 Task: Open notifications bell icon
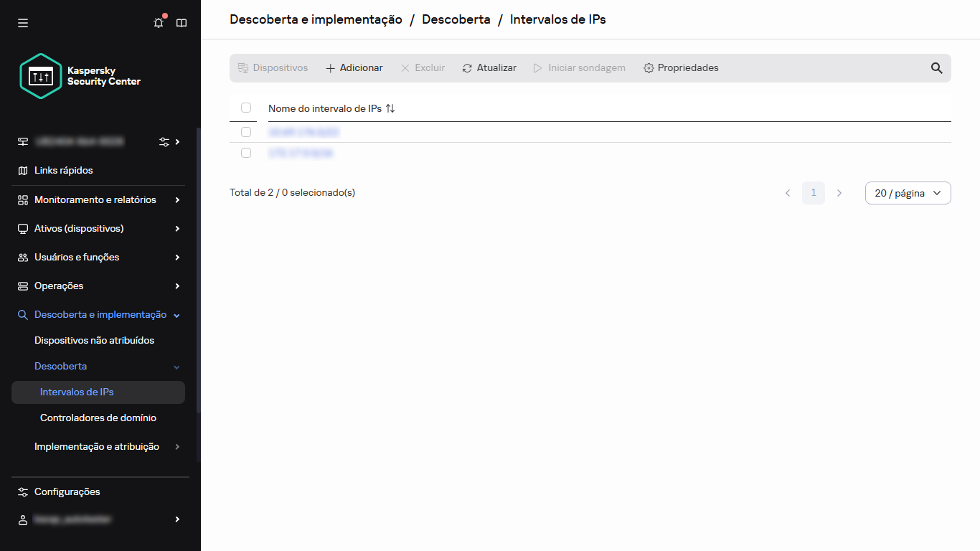tap(159, 23)
